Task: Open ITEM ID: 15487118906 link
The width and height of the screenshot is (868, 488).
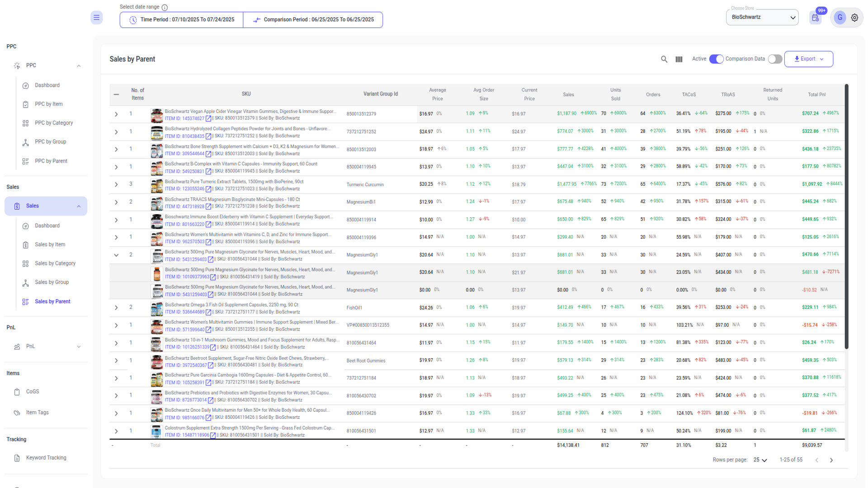Action: coord(187,436)
